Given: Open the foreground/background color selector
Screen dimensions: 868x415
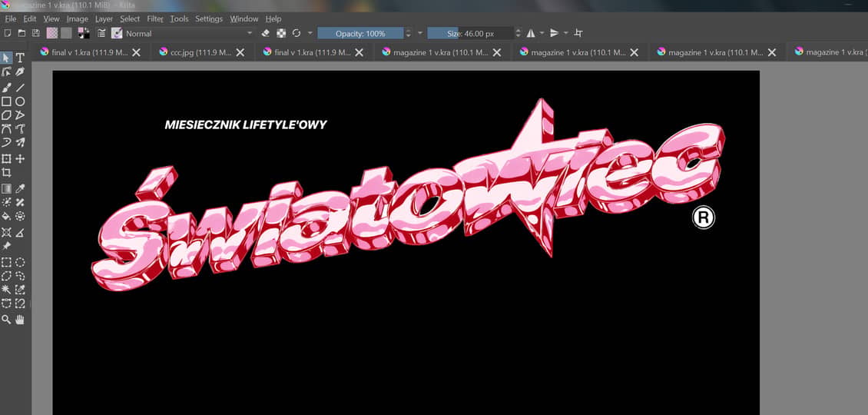Looking at the screenshot, I should click(x=84, y=33).
